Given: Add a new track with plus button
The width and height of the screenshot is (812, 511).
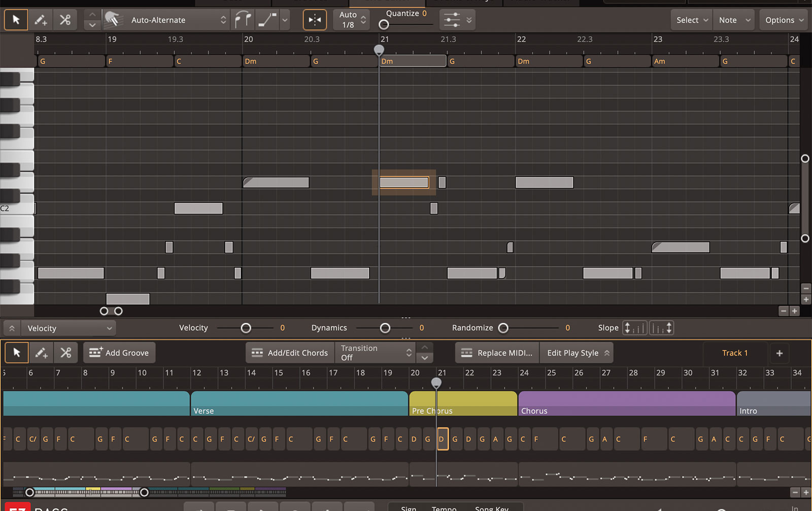Looking at the screenshot, I should click(780, 353).
